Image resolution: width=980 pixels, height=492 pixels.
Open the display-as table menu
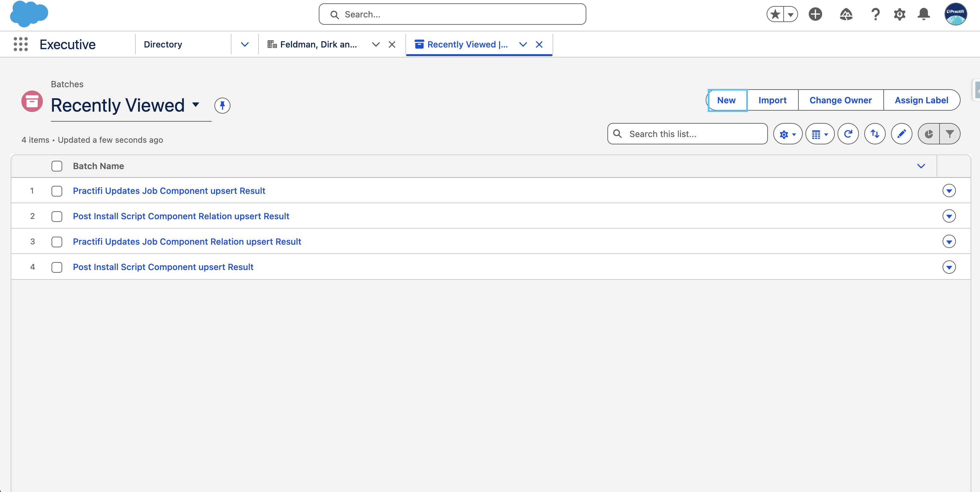[820, 134]
